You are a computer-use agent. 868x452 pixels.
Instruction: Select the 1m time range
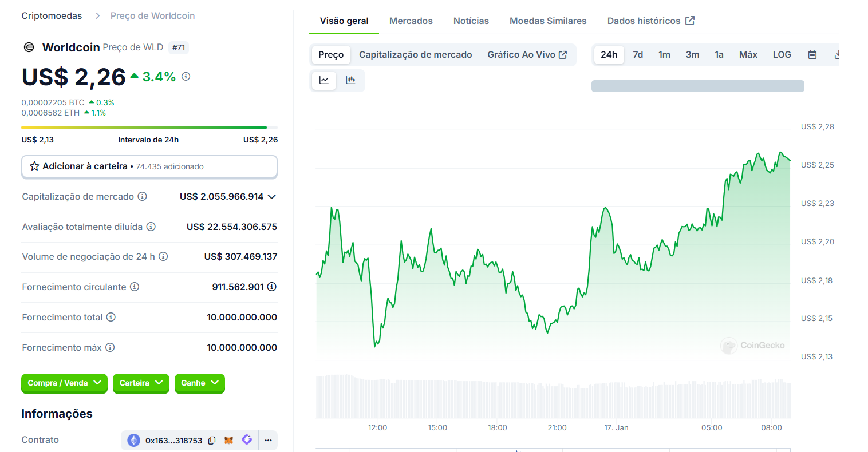664,55
